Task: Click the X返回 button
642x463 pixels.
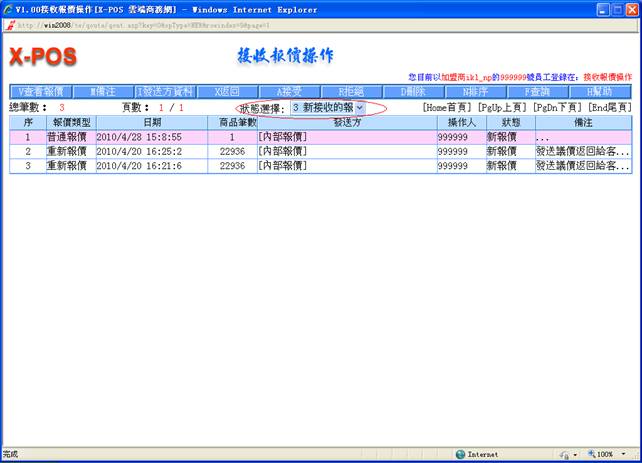Action: [x=227, y=91]
